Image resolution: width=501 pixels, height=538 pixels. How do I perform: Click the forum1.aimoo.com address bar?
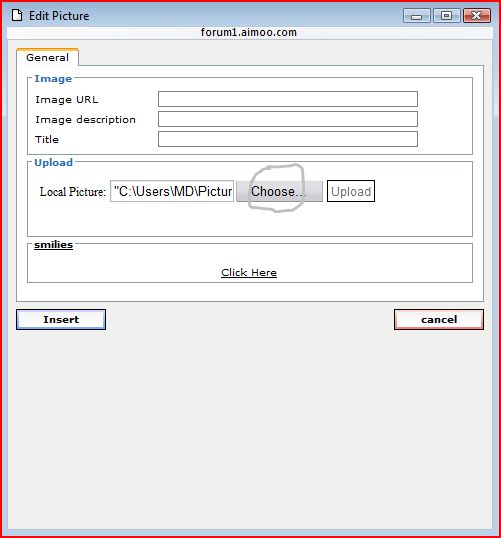coord(249,33)
